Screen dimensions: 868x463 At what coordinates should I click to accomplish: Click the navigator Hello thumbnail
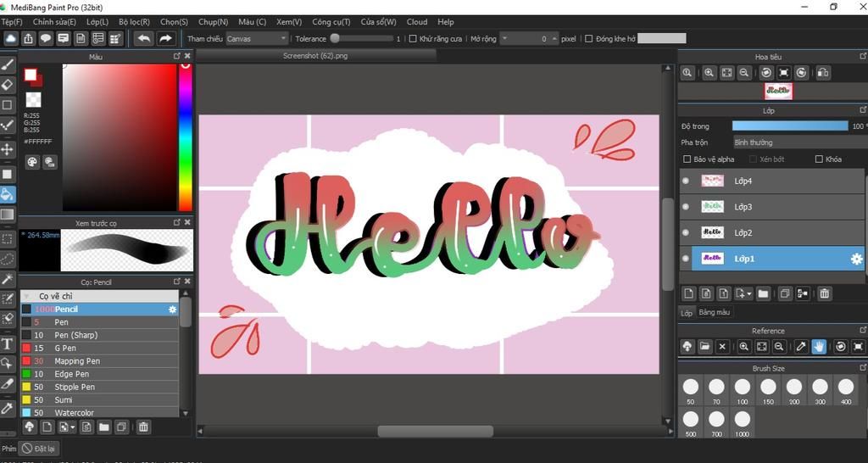pyautogui.click(x=778, y=92)
